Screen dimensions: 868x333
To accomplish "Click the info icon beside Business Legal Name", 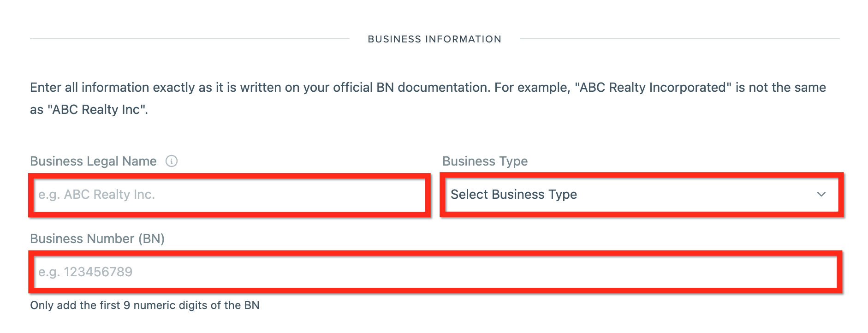I will (172, 161).
